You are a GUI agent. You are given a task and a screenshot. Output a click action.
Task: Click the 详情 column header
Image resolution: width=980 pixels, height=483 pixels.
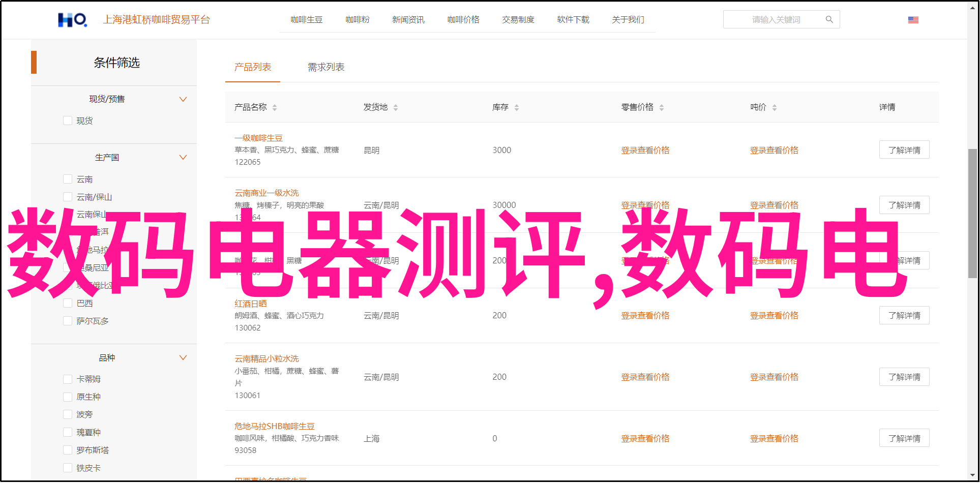pyautogui.click(x=887, y=107)
